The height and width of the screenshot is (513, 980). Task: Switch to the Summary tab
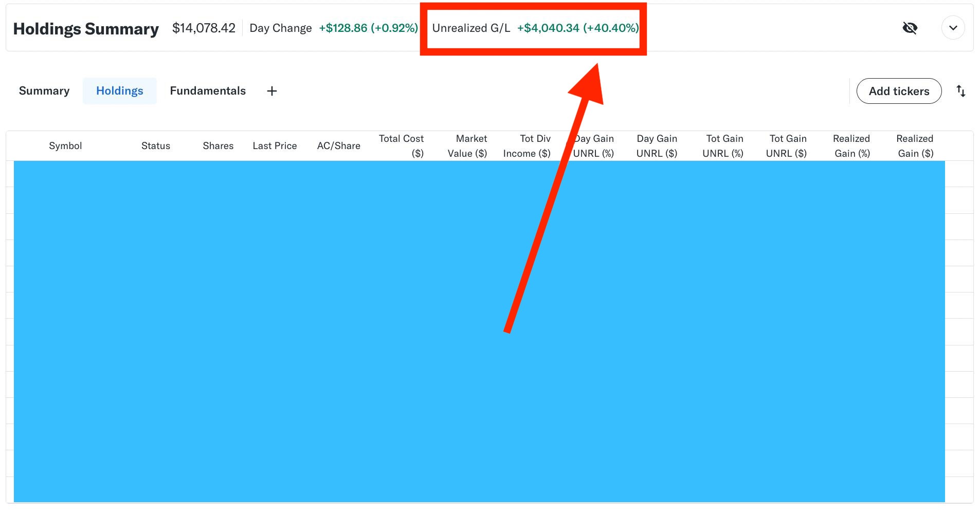pyautogui.click(x=44, y=91)
